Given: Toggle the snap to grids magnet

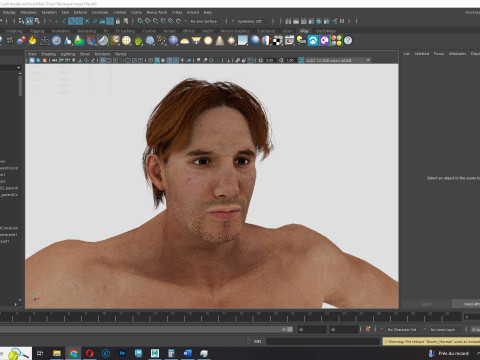Looking at the screenshot, I should click(140, 21).
